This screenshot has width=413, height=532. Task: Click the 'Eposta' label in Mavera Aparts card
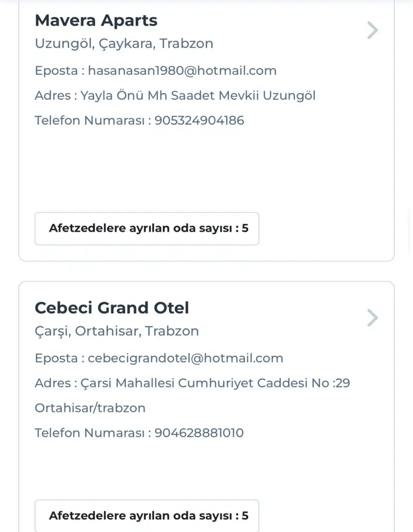56,71
